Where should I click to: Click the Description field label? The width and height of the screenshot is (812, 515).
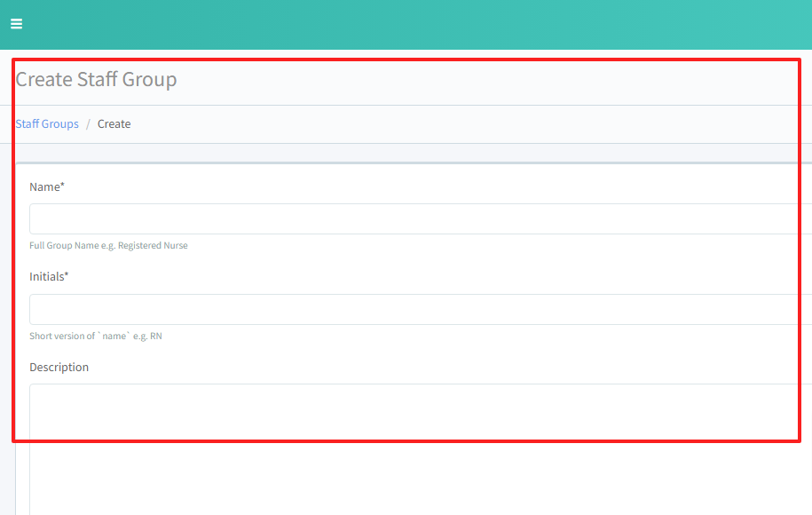click(59, 368)
